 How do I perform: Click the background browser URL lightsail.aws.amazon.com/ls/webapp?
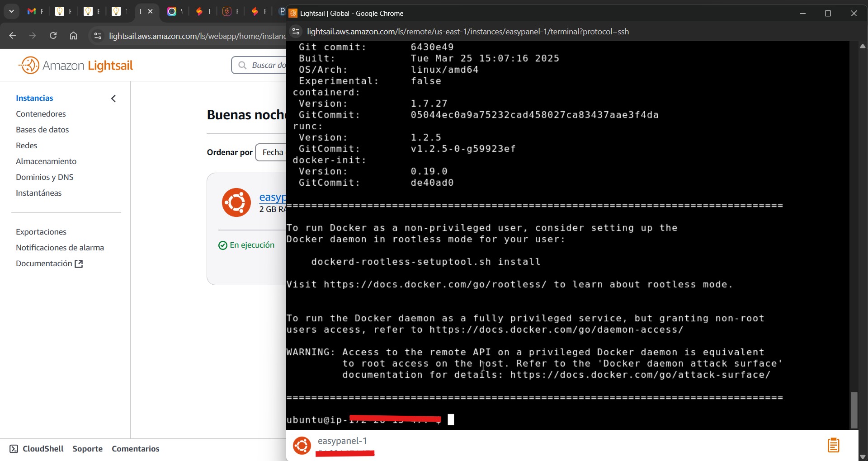click(x=197, y=36)
